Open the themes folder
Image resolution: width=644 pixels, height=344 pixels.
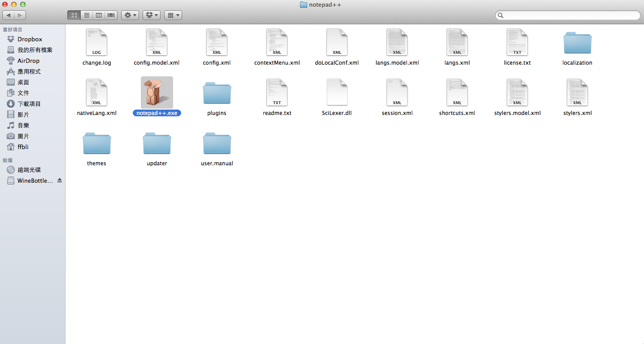(96, 143)
